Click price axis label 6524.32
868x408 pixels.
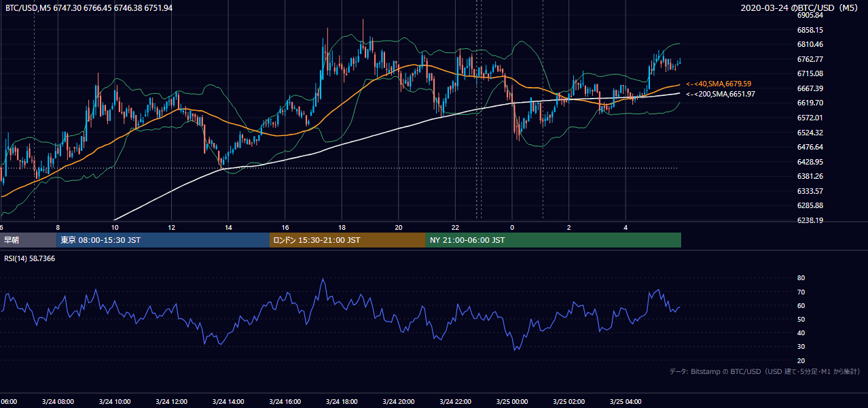pyautogui.click(x=810, y=133)
